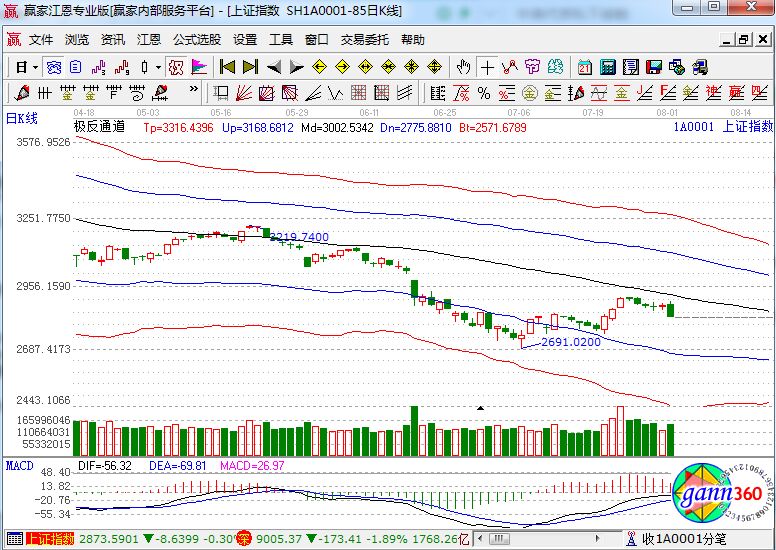This screenshot has height=550, width=776.
Task: Click the MACD indicator label
Action: pos(20,465)
